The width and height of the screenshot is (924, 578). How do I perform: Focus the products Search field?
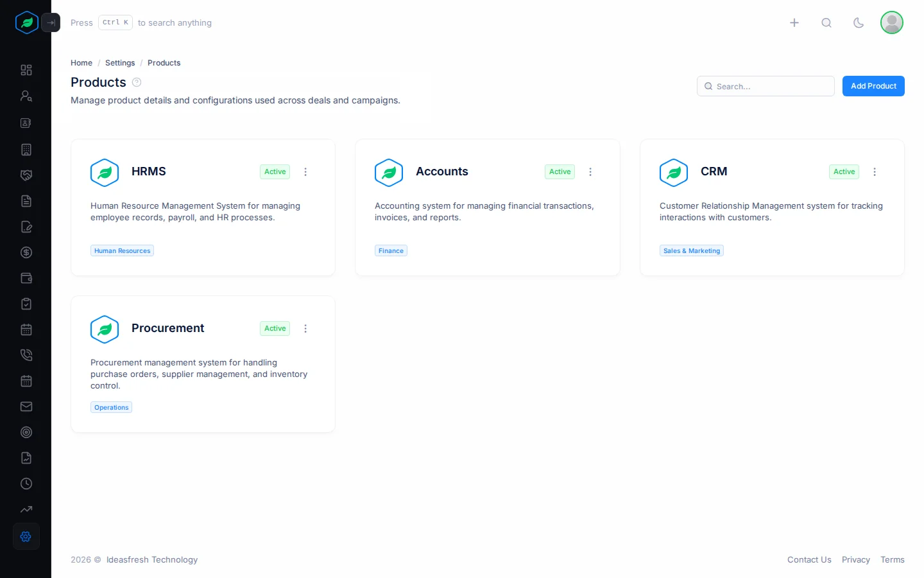766,86
